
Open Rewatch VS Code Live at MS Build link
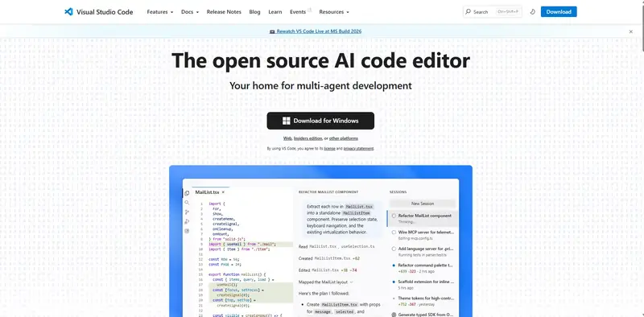pos(319,31)
